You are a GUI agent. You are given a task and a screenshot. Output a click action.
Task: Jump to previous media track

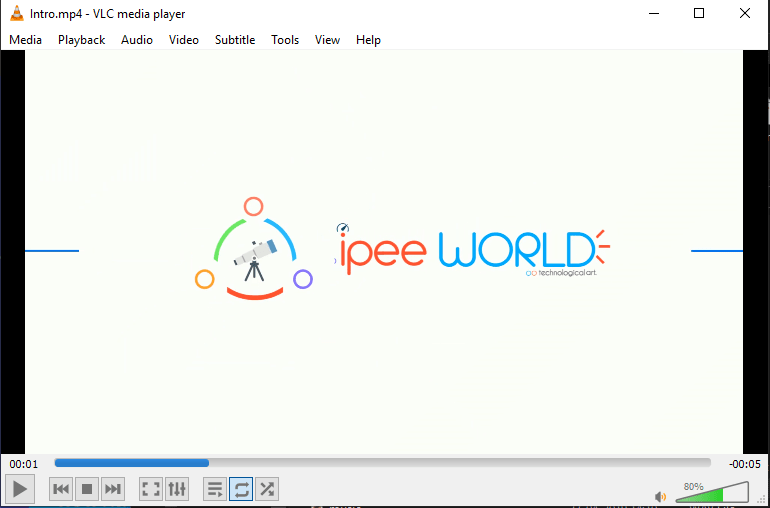click(x=61, y=489)
